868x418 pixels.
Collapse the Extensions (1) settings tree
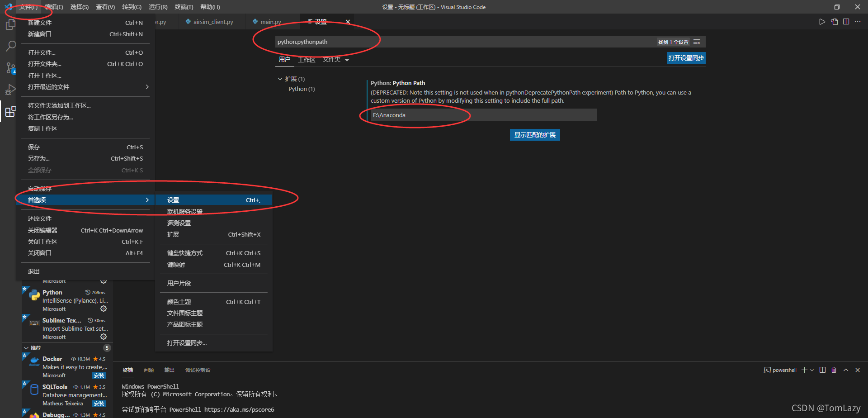tap(280, 79)
